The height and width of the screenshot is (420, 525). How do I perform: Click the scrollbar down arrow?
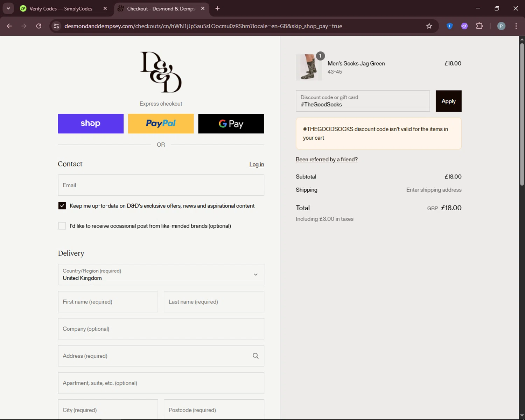[522, 416]
